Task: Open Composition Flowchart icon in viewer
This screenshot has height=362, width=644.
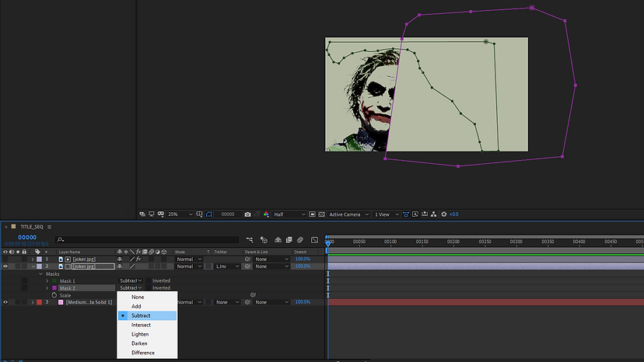Action: 434,214
